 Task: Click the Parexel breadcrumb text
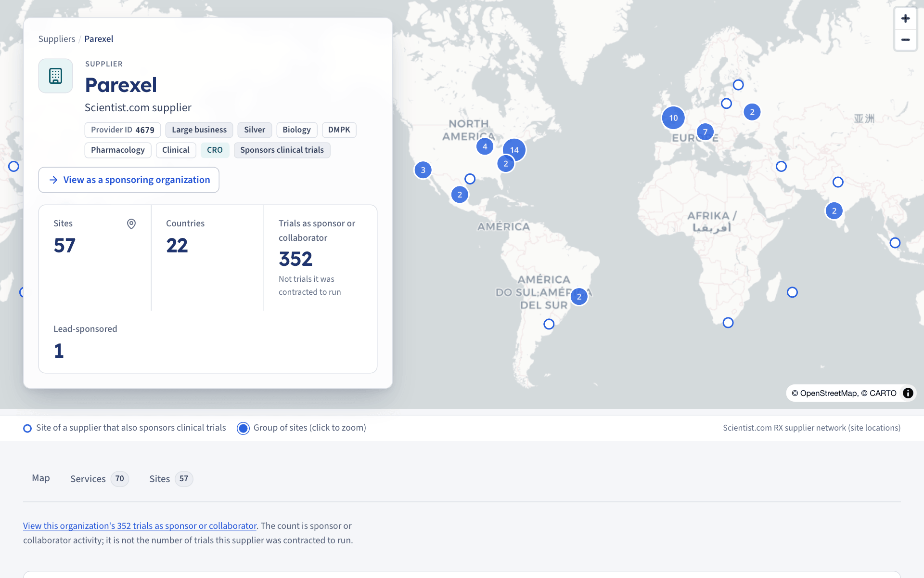coord(99,39)
